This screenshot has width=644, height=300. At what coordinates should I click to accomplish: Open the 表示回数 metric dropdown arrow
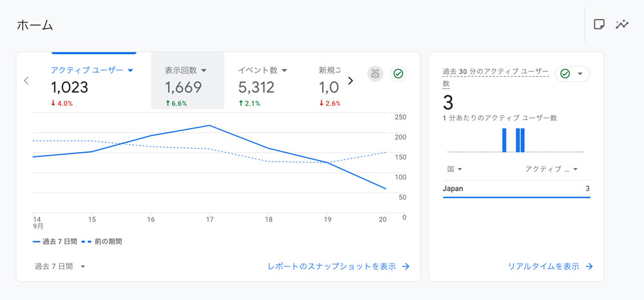tap(204, 70)
